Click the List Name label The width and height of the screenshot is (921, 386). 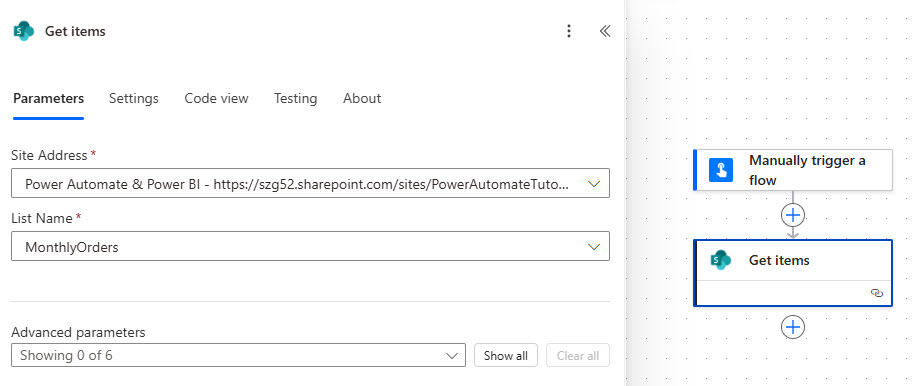pos(42,219)
